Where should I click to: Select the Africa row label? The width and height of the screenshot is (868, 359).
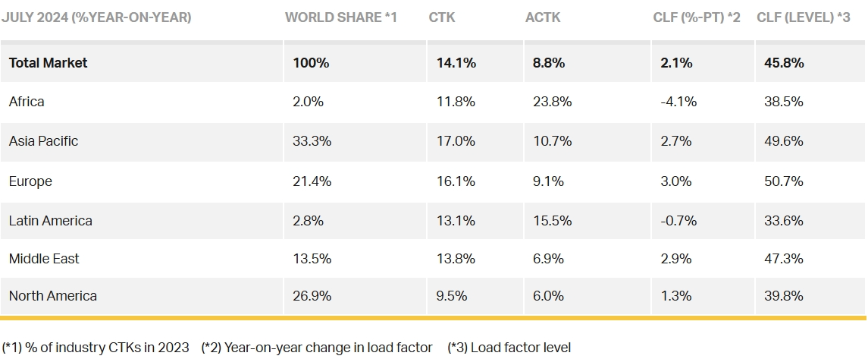(27, 102)
